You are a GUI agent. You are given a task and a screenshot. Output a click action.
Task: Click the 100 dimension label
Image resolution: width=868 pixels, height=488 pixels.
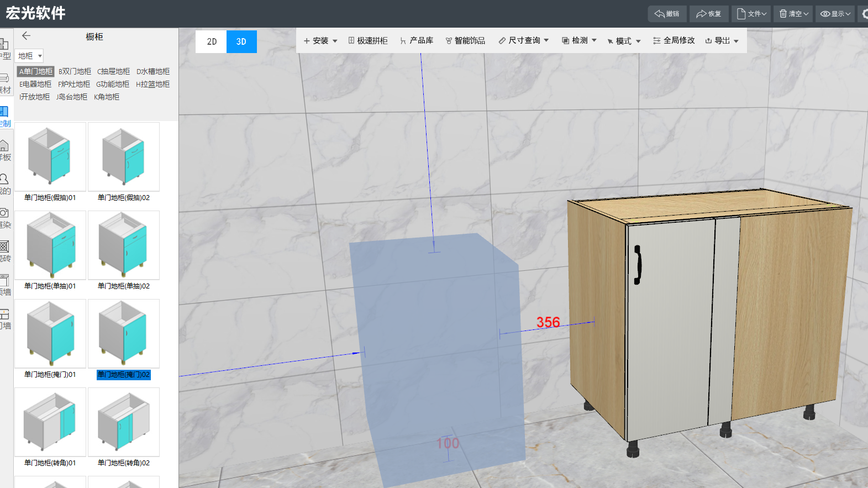point(448,443)
